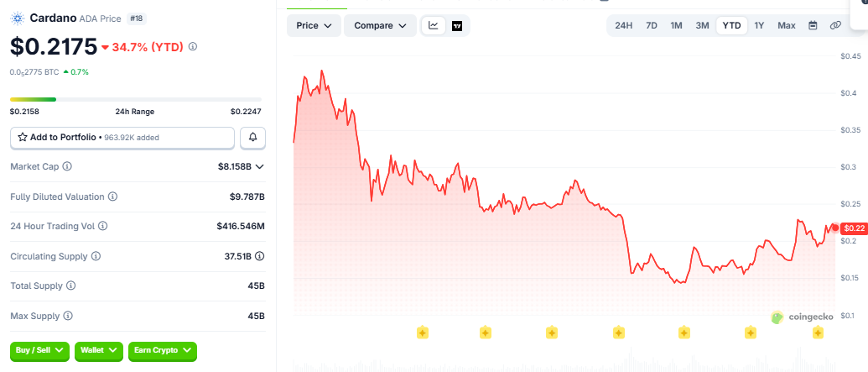The image size is (868, 372).
Task: Click the star in Add to Portfolio
Action: click(x=23, y=137)
